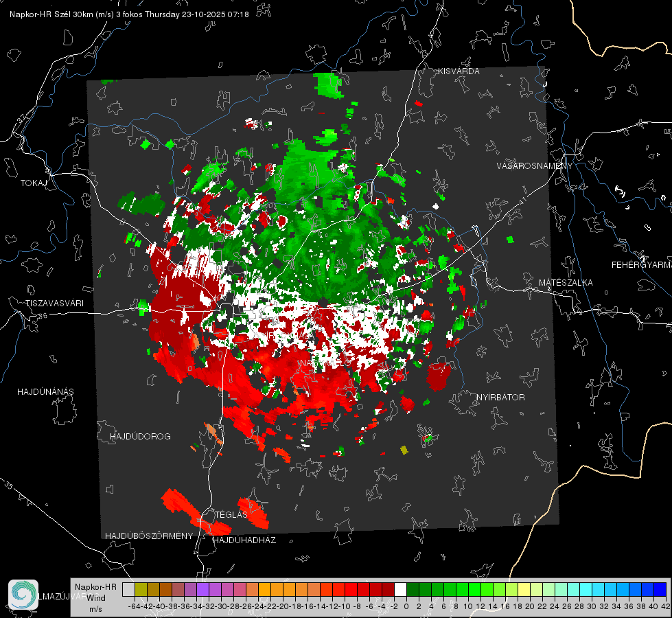Image resolution: width=672 pixels, height=618 pixels.
Task: Click the radar title text Napkor-HR Szél 30km
Action: (x=62, y=14)
